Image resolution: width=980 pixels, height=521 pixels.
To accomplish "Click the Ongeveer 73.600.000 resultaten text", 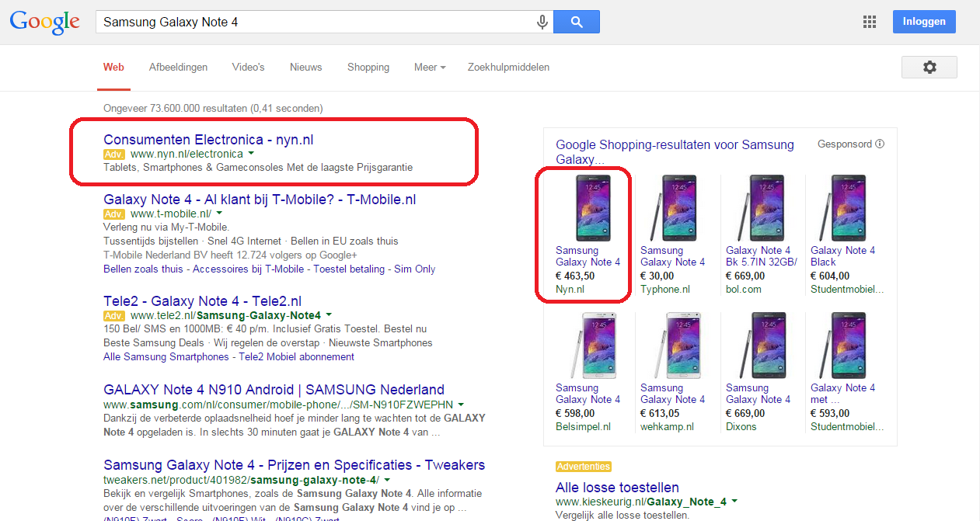I will pyautogui.click(x=213, y=109).
